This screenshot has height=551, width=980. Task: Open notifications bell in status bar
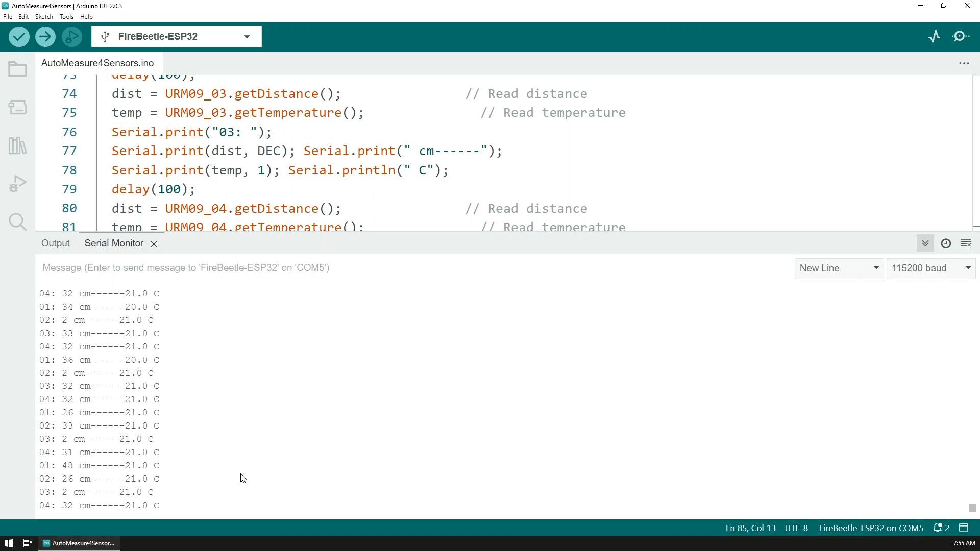941,528
